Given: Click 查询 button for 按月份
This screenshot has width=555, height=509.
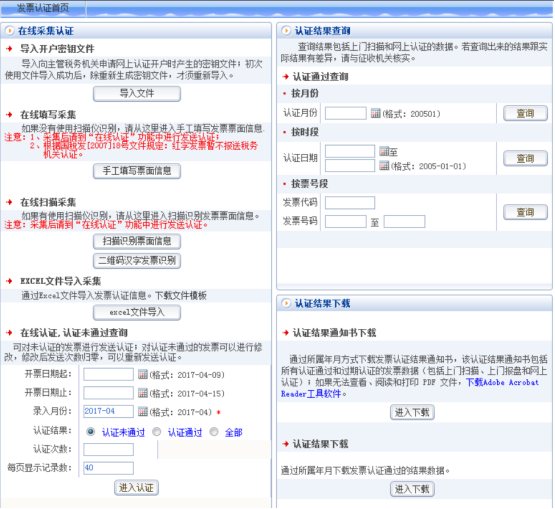Looking at the screenshot, I should (x=525, y=113).
